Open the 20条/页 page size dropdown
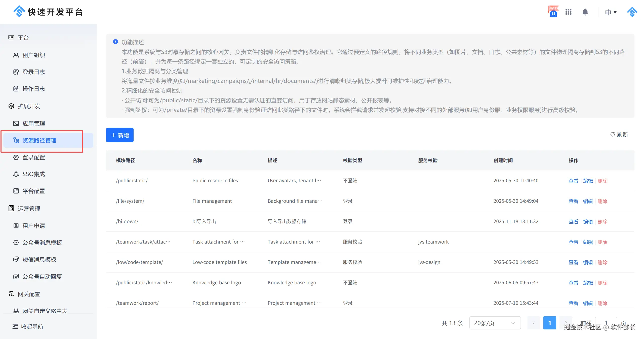 pos(495,323)
